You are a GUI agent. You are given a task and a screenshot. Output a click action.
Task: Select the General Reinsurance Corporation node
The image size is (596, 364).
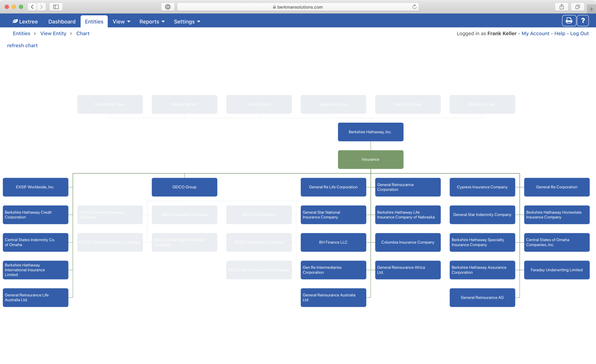(x=408, y=187)
